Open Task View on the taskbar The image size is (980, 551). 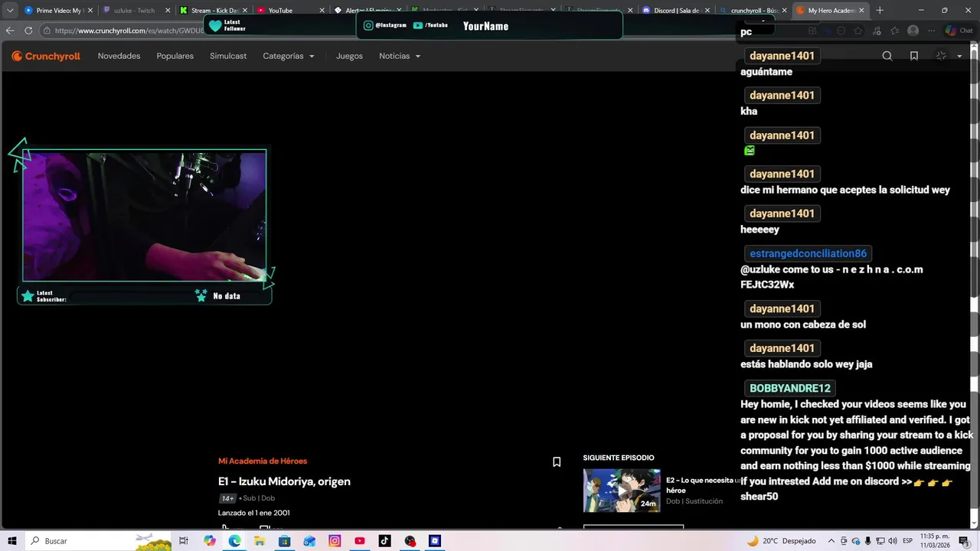pos(184,541)
